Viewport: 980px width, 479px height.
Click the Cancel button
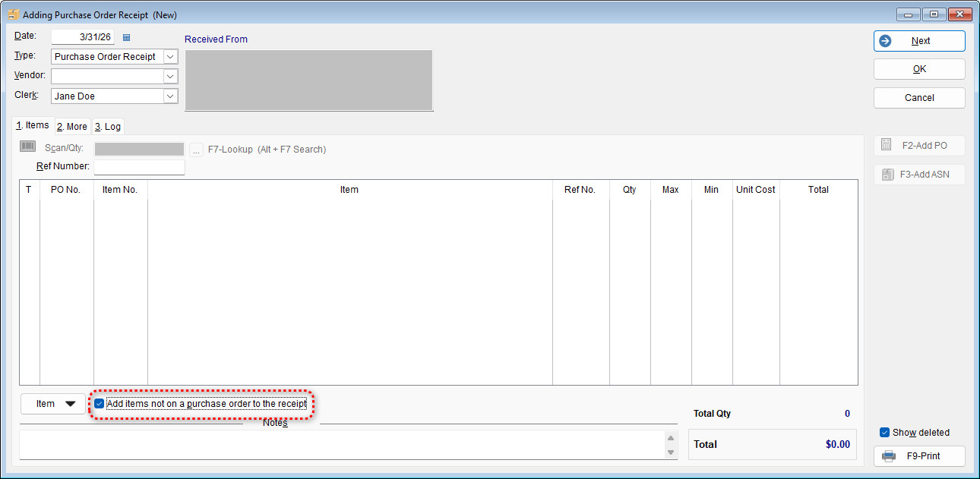point(919,98)
